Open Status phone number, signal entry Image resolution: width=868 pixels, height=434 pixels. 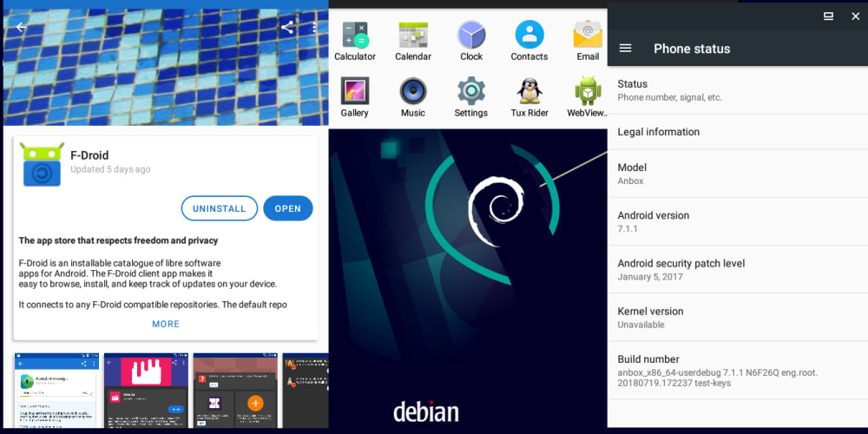click(x=737, y=90)
